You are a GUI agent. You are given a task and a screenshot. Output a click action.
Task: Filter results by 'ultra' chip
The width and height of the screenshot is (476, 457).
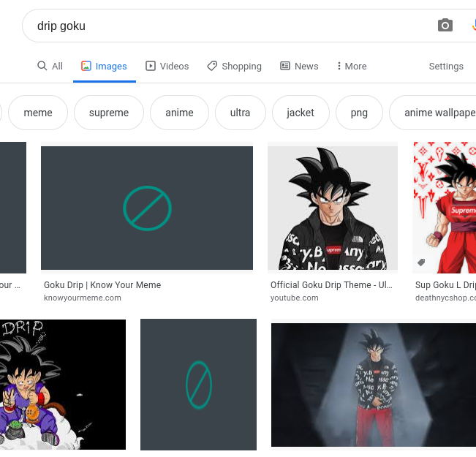(240, 113)
